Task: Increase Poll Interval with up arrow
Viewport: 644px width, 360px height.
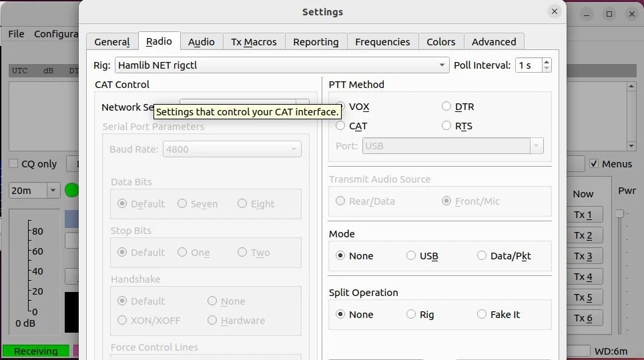Action: [547, 61]
